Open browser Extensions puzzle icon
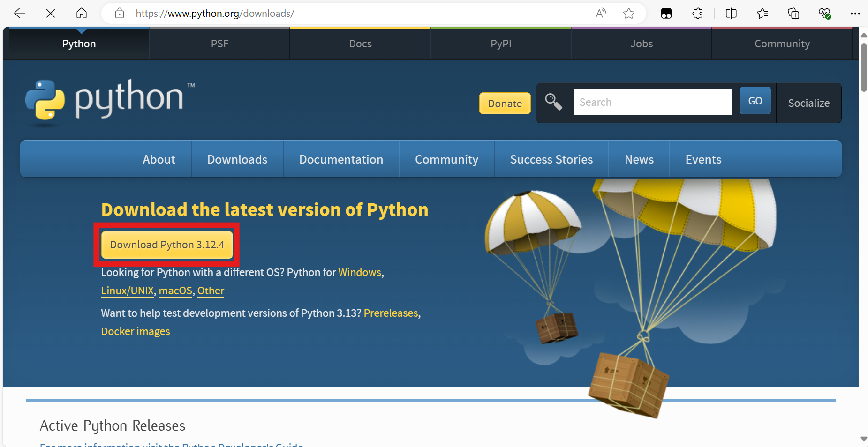 [x=697, y=14]
